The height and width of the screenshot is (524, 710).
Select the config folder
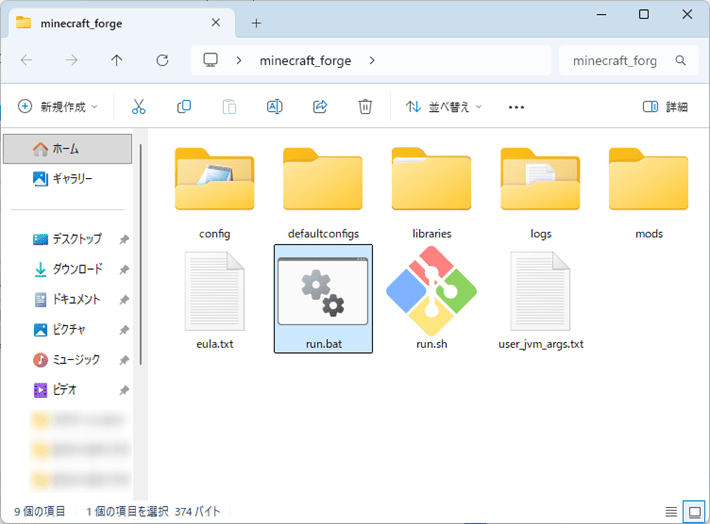coord(215,193)
